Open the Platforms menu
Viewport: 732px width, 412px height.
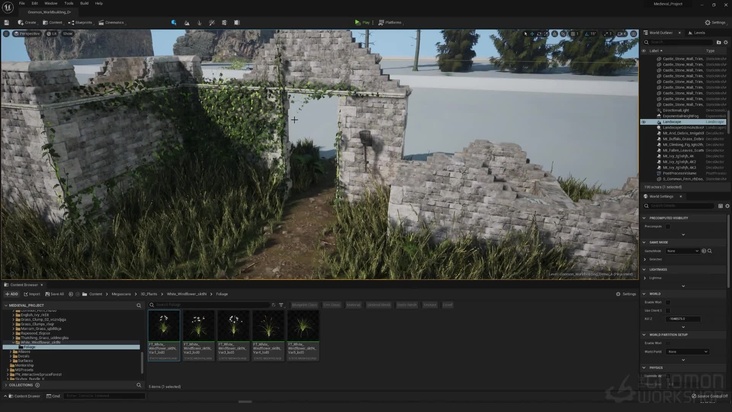click(x=391, y=21)
